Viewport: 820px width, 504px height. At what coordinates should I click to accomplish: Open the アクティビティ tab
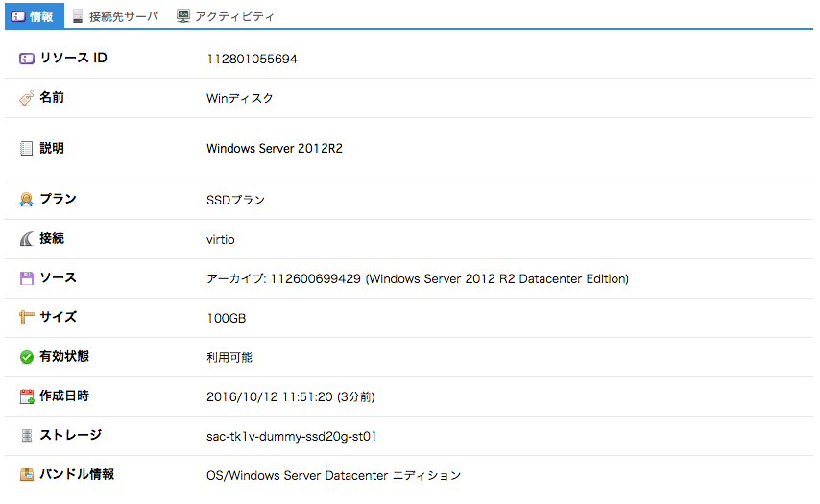click(225, 16)
